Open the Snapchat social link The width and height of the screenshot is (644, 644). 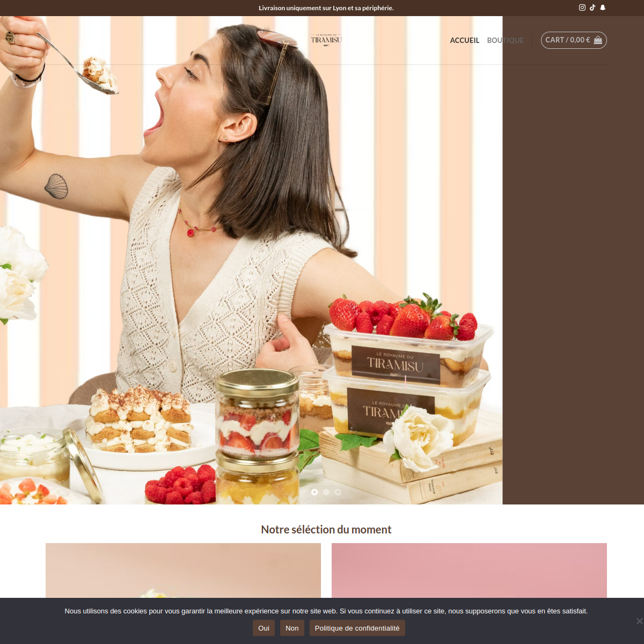coord(603,8)
